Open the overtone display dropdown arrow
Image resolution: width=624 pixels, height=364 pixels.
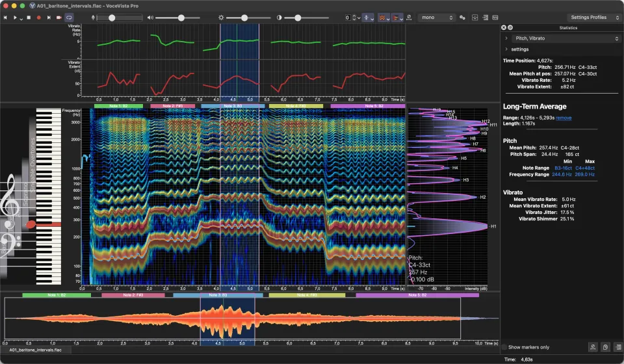tap(388, 18)
